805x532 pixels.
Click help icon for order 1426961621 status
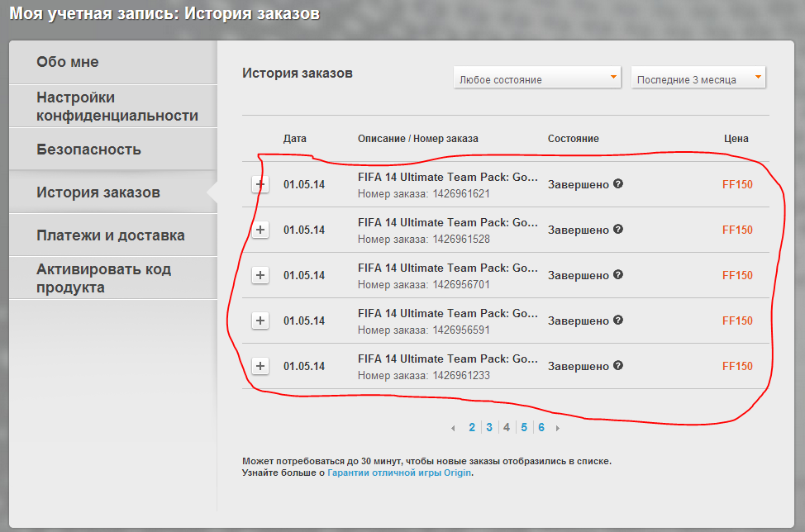pyautogui.click(x=618, y=183)
